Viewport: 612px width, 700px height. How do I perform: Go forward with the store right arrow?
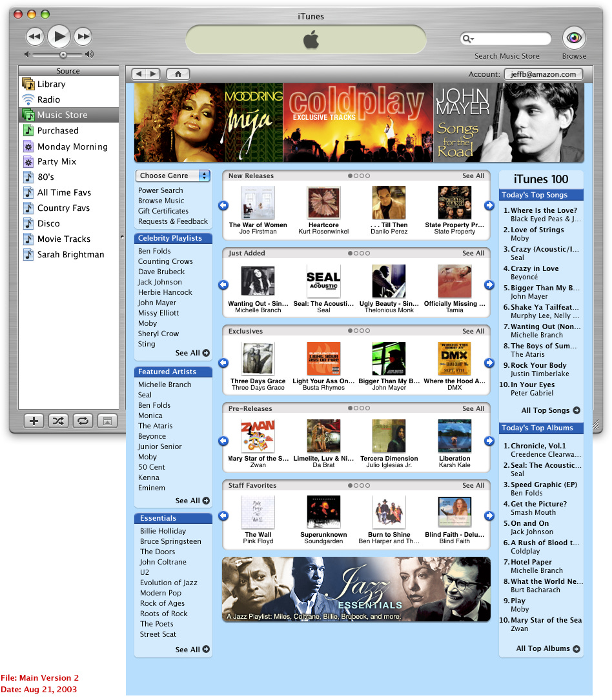[x=153, y=74]
